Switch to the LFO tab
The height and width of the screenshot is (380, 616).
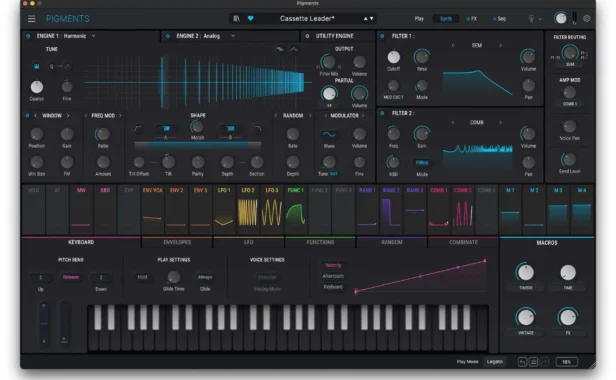pyautogui.click(x=249, y=242)
